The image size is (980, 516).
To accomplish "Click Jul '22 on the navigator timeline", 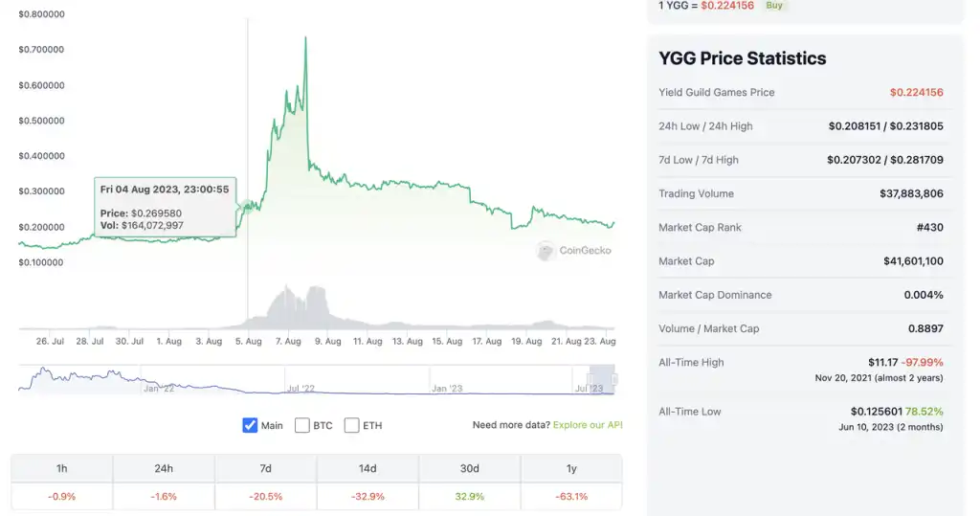I will point(301,389).
